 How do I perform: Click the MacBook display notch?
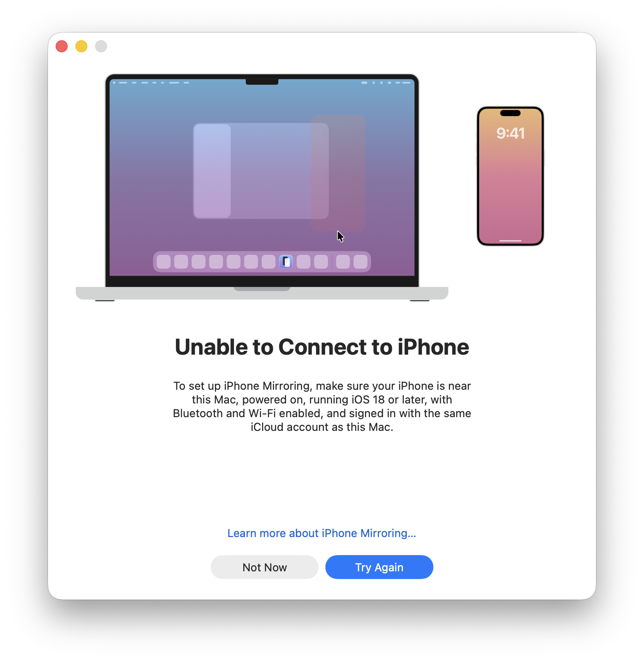tap(262, 82)
